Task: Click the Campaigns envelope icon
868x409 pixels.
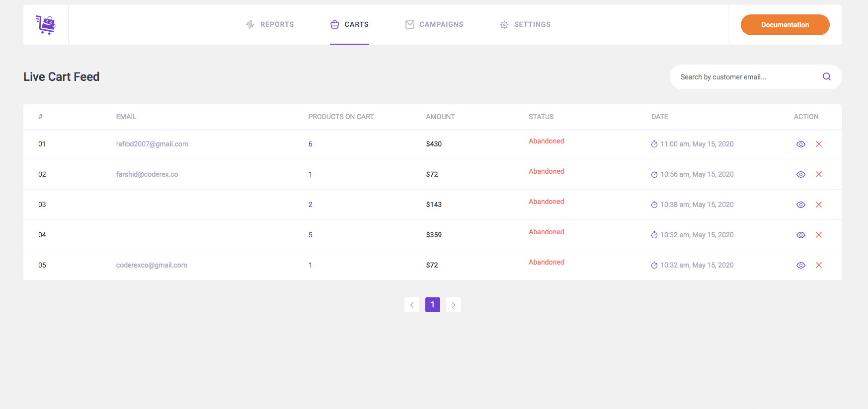Action: point(410,24)
